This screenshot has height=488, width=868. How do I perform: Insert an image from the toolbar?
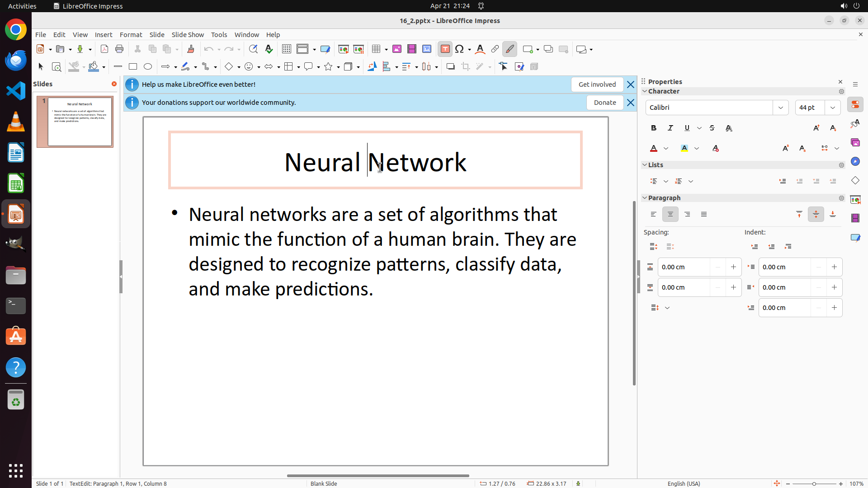396,49
